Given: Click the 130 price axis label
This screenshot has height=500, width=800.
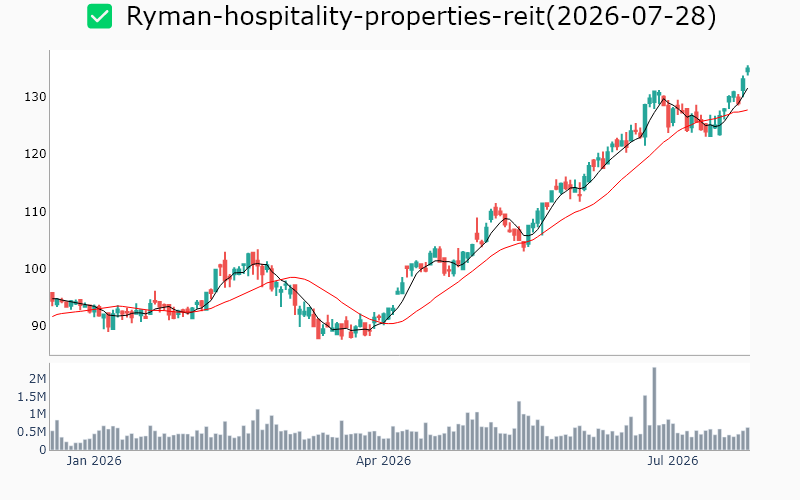Looking at the screenshot, I should pyautogui.click(x=35, y=96).
